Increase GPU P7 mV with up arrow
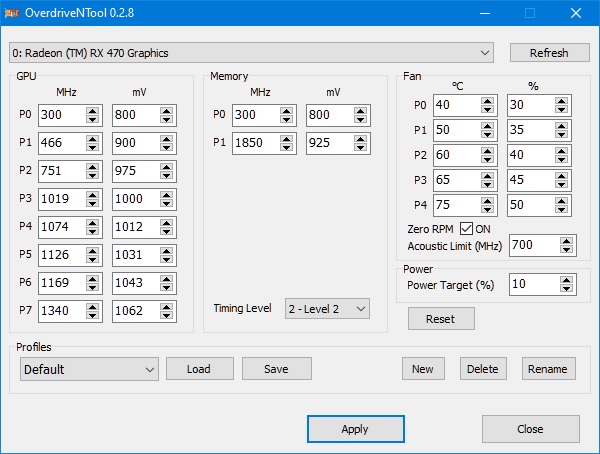 (166, 307)
